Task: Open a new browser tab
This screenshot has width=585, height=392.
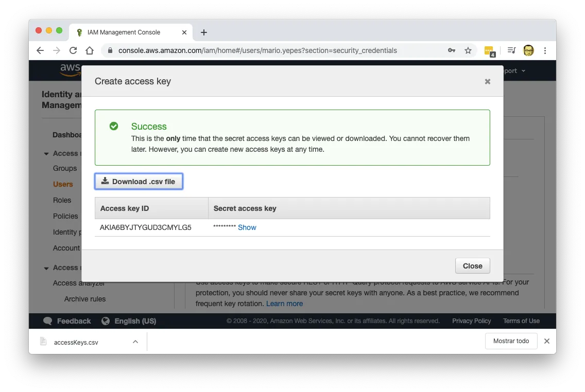Action: point(204,32)
